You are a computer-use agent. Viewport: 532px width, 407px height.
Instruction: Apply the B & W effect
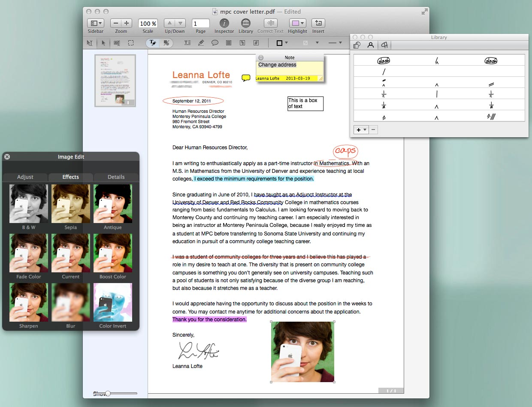tap(29, 204)
